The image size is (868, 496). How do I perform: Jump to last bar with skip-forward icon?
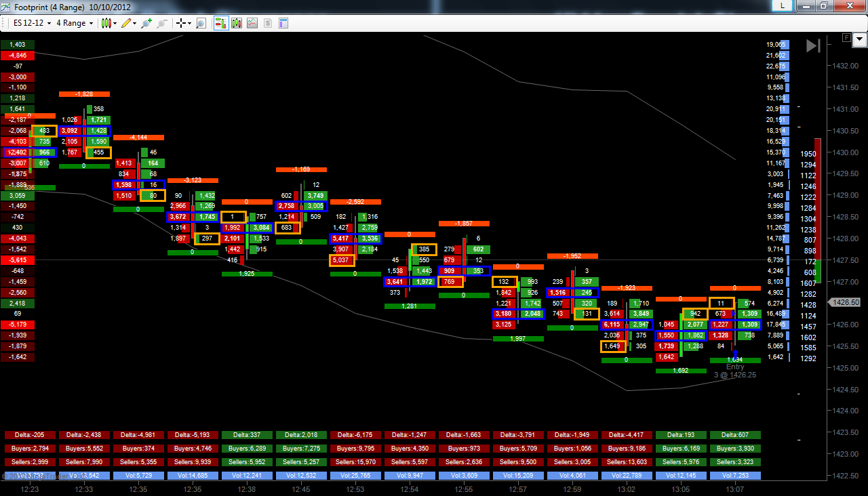click(813, 45)
